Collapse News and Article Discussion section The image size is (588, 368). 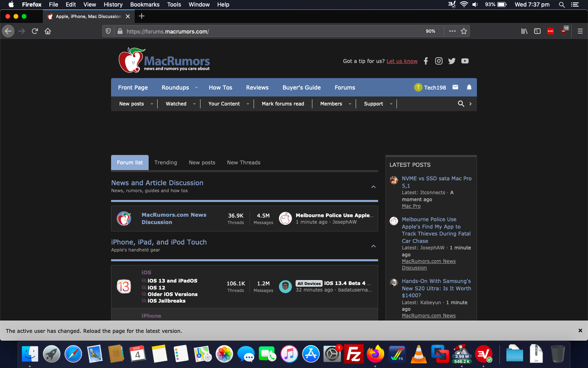pos(373,187)
